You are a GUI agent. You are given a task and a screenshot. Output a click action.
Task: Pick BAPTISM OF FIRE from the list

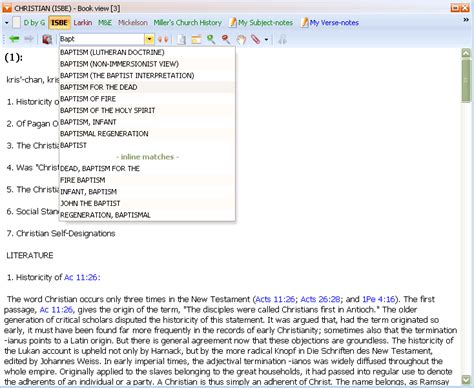click(147, 99)
